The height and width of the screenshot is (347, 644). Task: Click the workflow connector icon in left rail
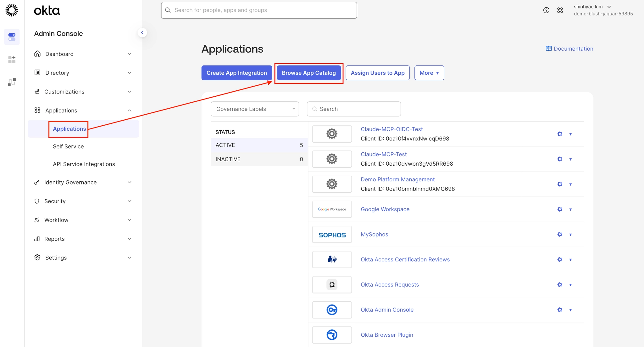tap(12, 82)
